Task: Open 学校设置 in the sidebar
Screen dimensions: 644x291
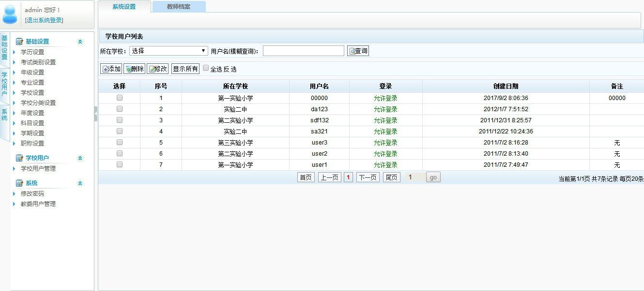Action: (x=32, y=93)
